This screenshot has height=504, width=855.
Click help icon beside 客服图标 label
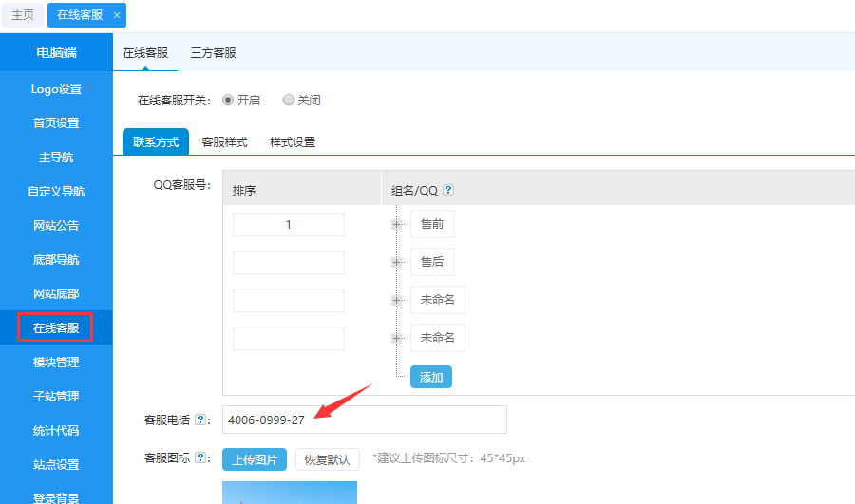[200, 458]
